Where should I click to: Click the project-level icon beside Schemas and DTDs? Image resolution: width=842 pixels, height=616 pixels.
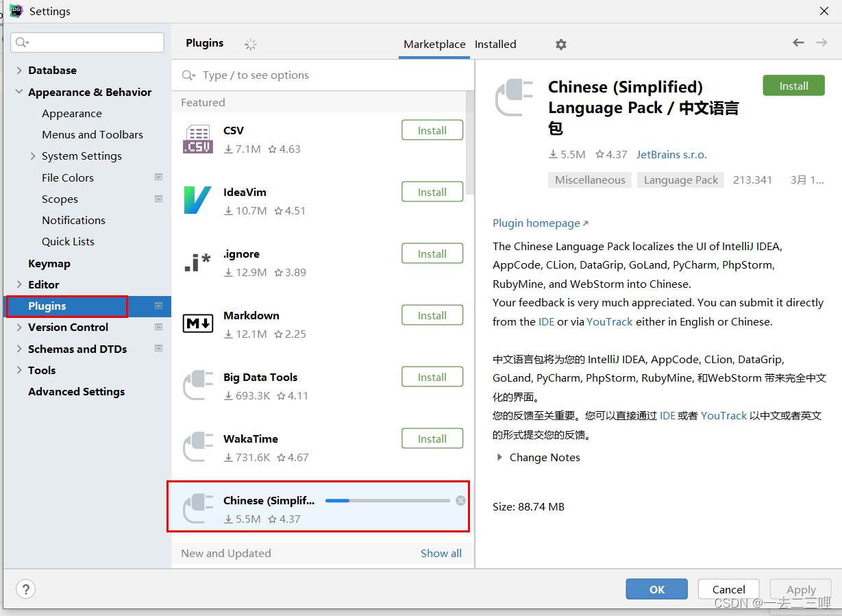pos(158,349)
